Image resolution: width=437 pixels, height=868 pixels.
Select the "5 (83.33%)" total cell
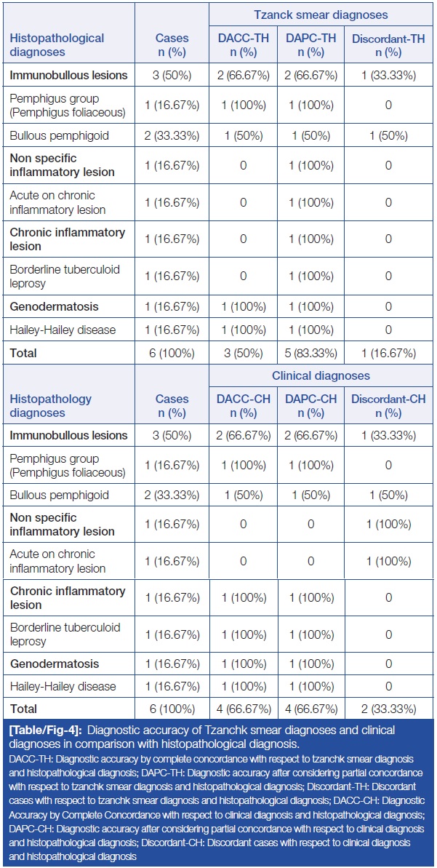pyautogui.click(x=316, y=354)
